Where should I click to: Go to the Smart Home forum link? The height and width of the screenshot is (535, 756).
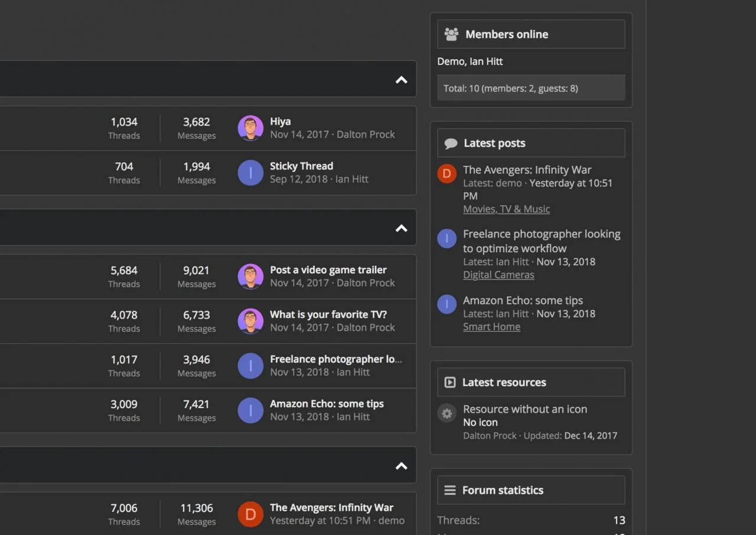pos(491,327)
